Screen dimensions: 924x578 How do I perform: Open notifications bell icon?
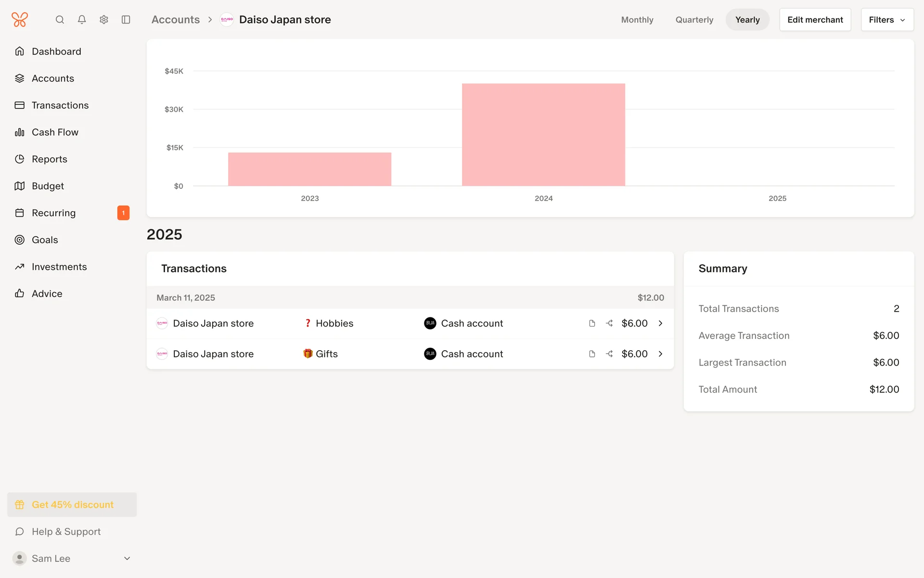coord(82,20)
